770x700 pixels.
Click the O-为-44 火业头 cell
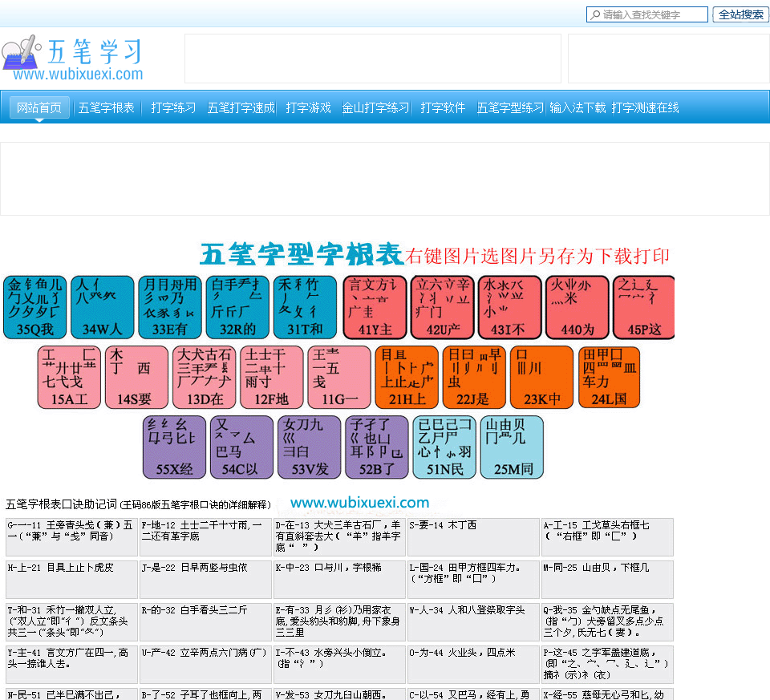[x=473, y=665]
